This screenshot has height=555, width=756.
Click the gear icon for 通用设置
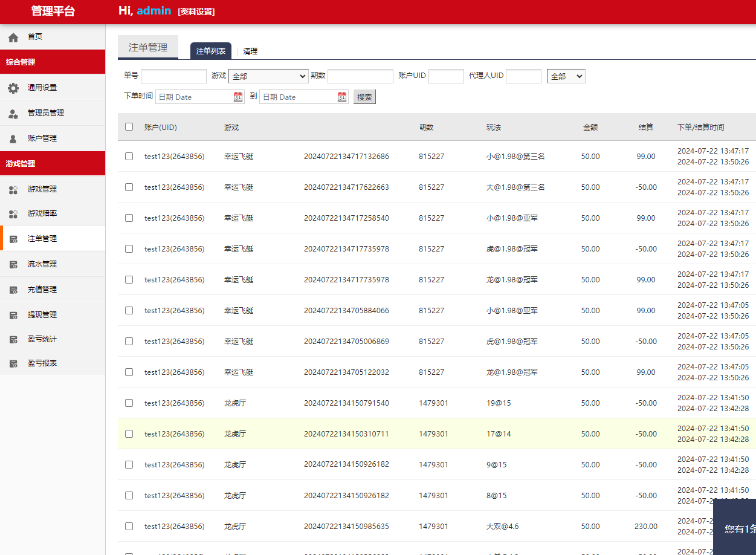pyautogui.click(x=13, y=88)
